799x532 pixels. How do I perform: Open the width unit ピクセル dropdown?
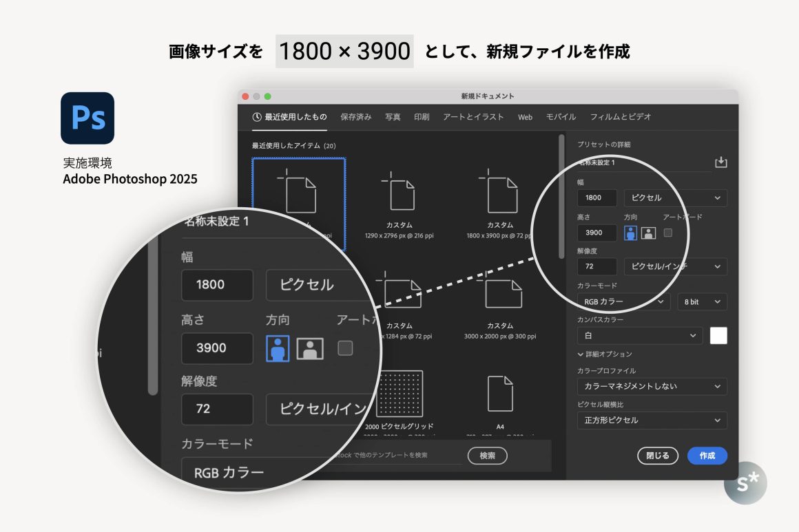tap(675, 198)
